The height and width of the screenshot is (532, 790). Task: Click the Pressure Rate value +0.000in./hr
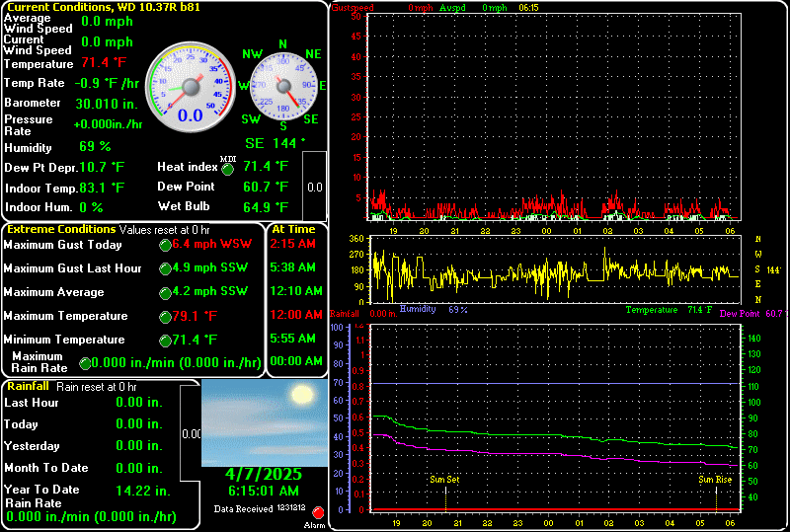coord(108,124)
